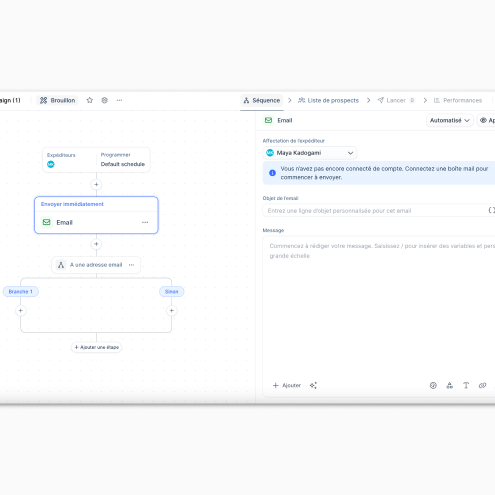The image size is (495, 495).
Task: Switch to the Séquence tab
Action: click(262, 100)
